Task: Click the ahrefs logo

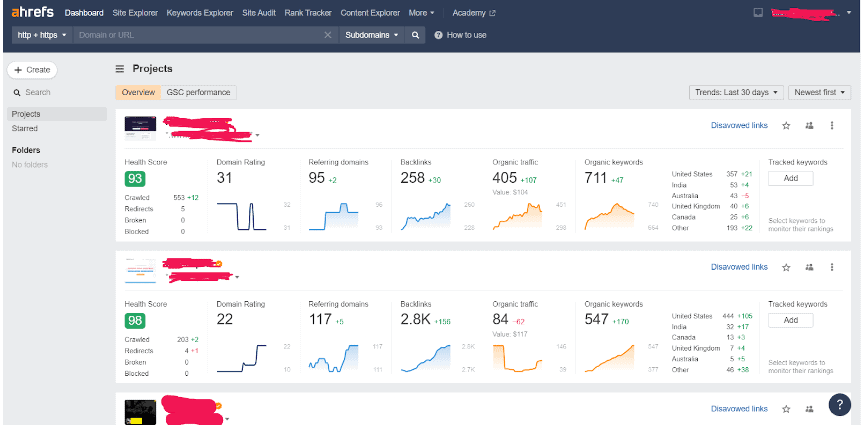Action: [x=32, y=13]
